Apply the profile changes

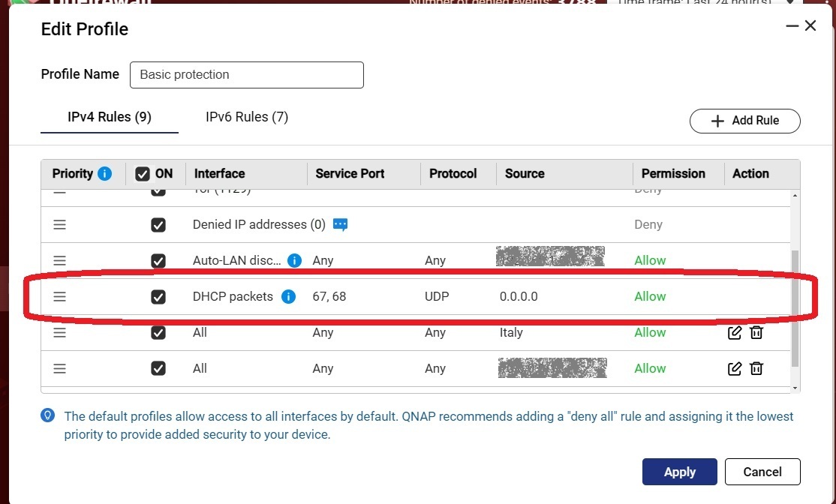tap(679, 472)
